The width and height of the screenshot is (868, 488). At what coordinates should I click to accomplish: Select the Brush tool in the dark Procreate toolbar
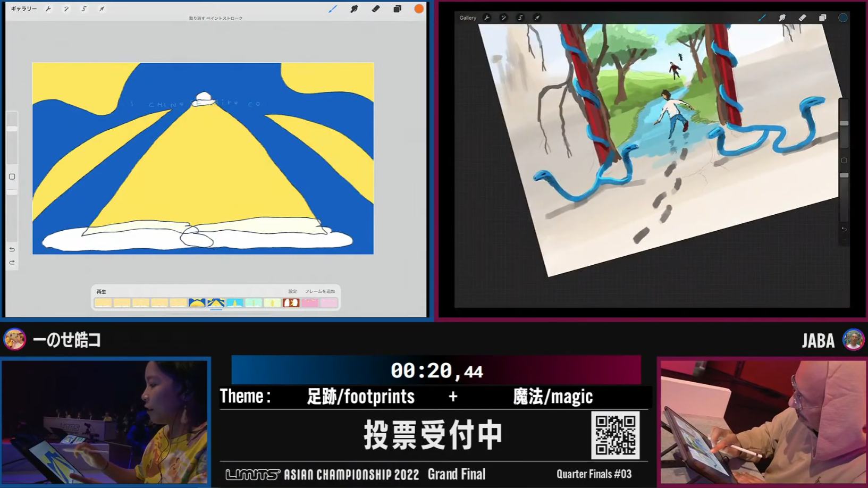(762, 18)
